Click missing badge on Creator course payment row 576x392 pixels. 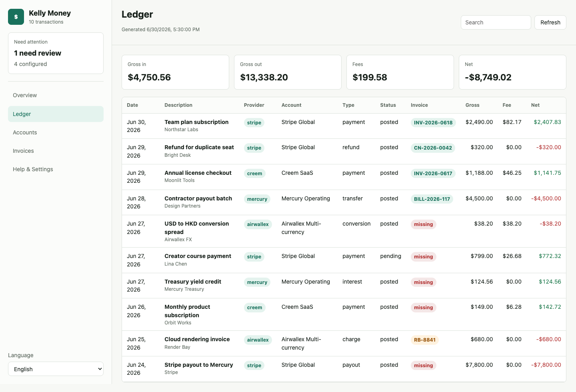(424, 257)
